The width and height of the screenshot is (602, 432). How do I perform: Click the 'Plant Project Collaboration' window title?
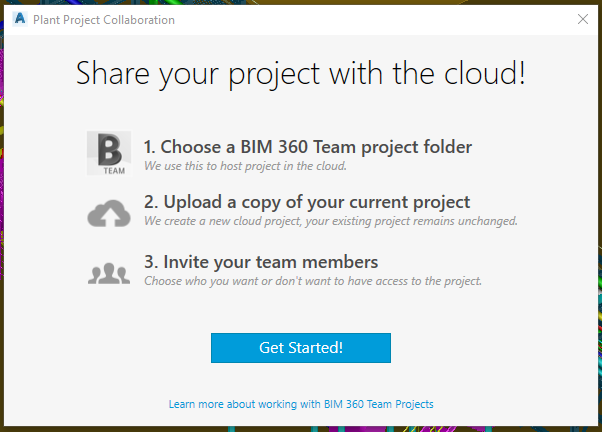point(104,20)
